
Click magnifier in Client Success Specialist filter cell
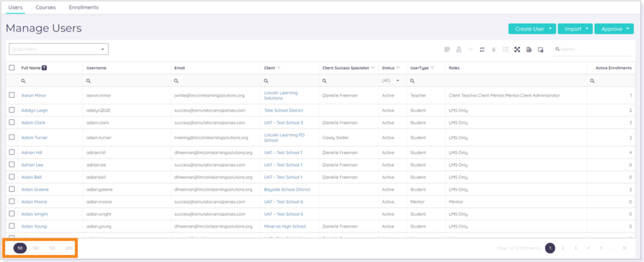click(325, 81)
